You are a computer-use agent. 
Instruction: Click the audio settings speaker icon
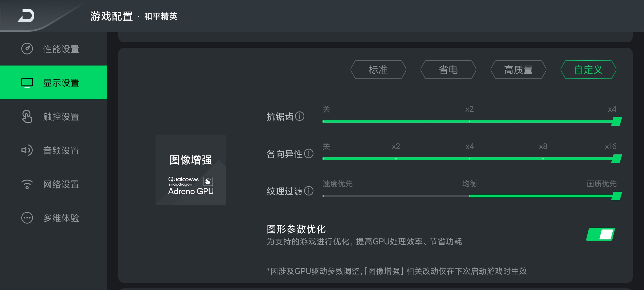27,150
